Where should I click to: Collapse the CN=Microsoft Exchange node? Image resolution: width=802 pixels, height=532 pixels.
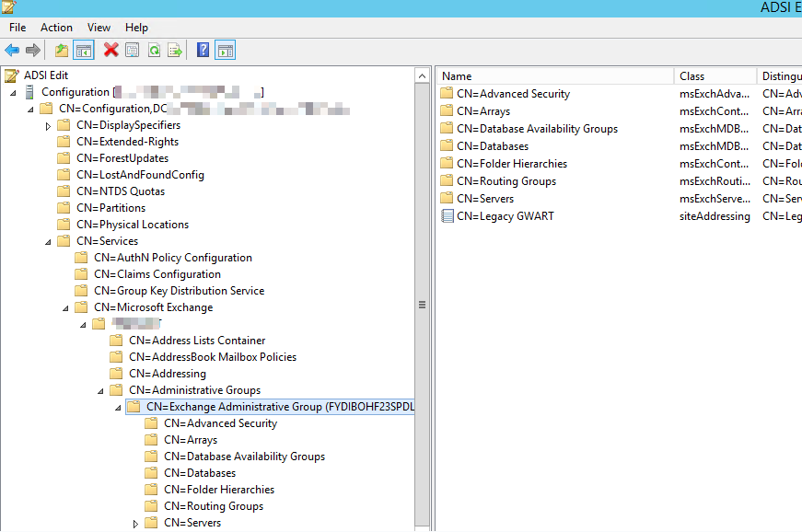(x=64, y=306)
